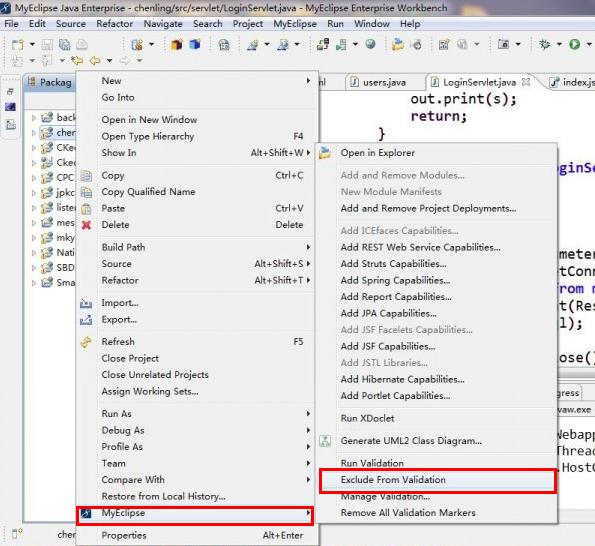Image resolution: width=595 pixels, height=546 pixels.
Task: Open the Back arrow's history dropdown
Action: [109, 60]
